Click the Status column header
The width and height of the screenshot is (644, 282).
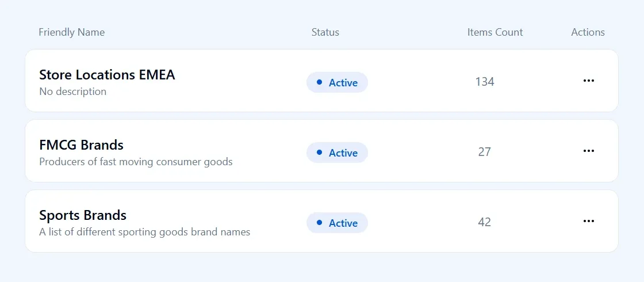pos(325,32)
